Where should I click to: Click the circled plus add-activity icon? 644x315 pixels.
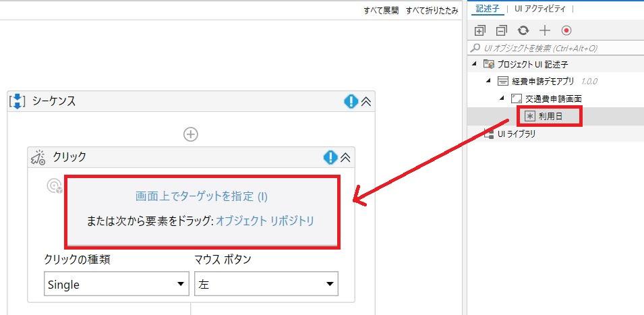(191, 134)
